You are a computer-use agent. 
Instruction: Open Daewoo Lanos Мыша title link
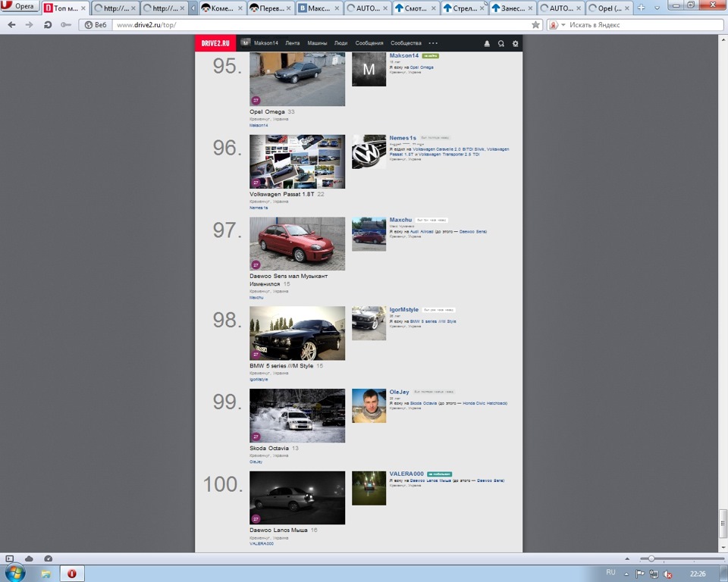coord(278,530)
